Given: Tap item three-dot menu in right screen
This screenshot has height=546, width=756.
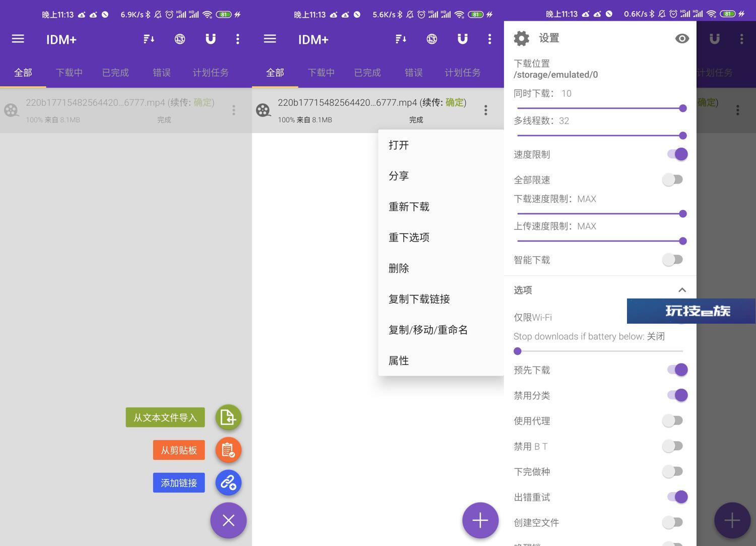Looking at the screenshot, I should click(738, 110).
